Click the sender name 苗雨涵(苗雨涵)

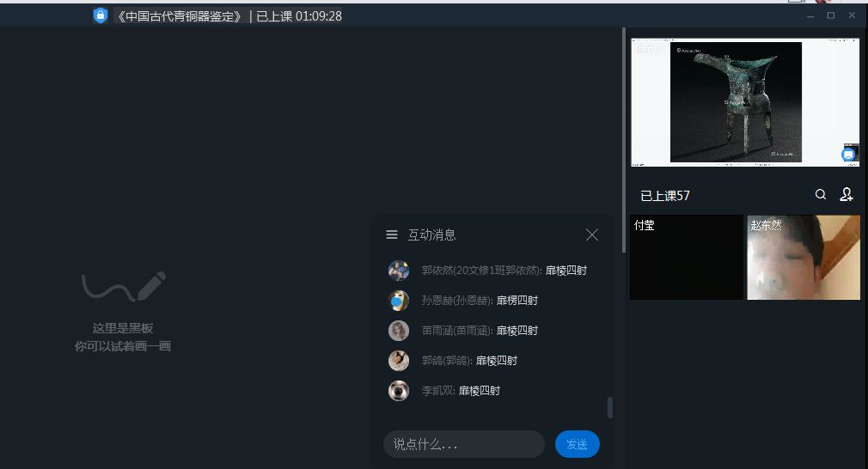pyautogui.click(x=457, y=330)
